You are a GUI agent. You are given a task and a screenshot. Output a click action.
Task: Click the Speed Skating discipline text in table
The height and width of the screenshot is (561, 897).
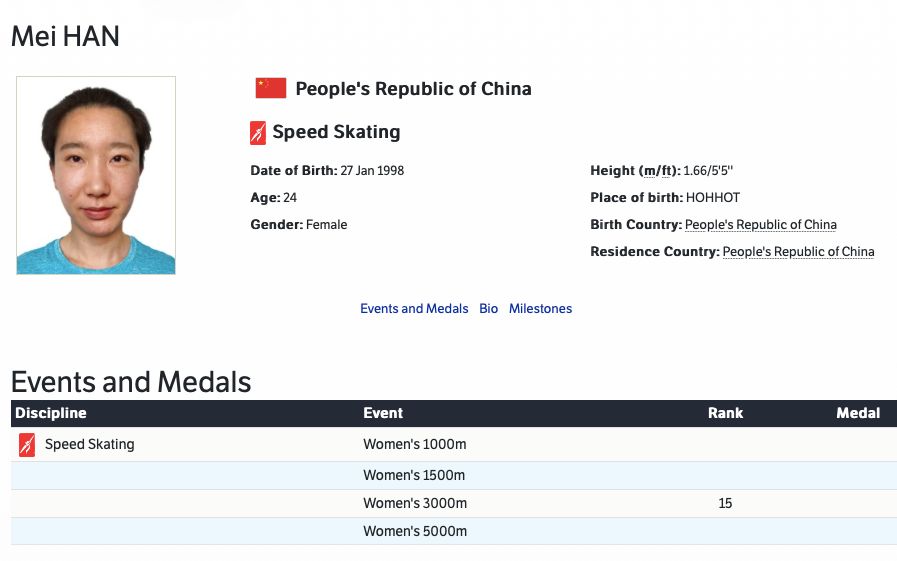(x=89, y=444)
